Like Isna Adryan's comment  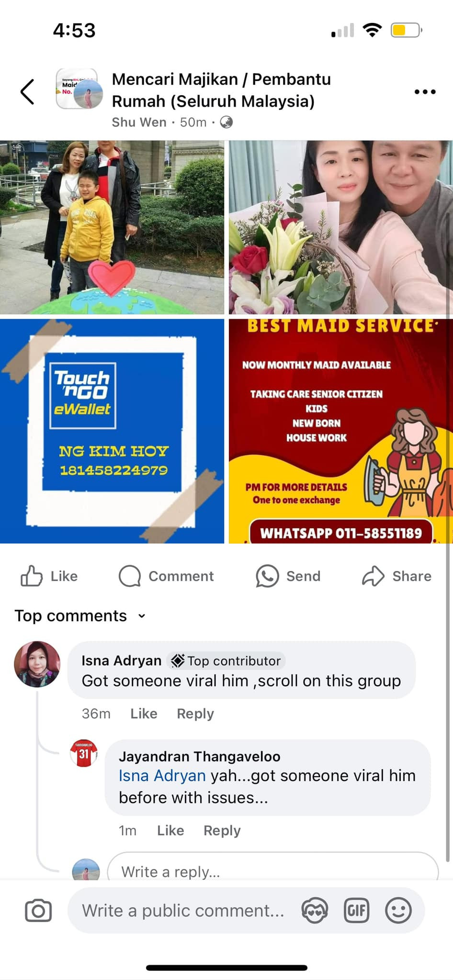coord(144,713)
